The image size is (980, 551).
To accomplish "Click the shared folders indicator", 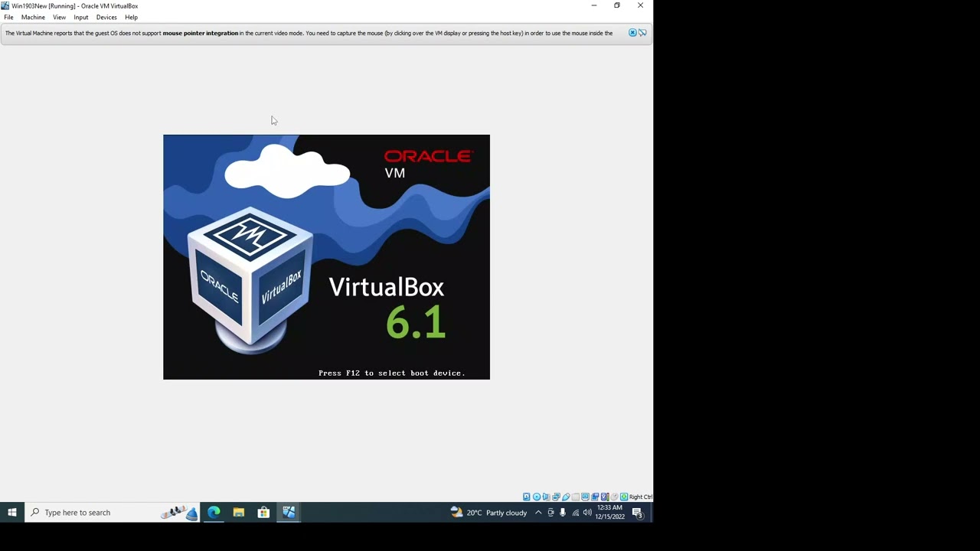I will click(x=576, y=497).
